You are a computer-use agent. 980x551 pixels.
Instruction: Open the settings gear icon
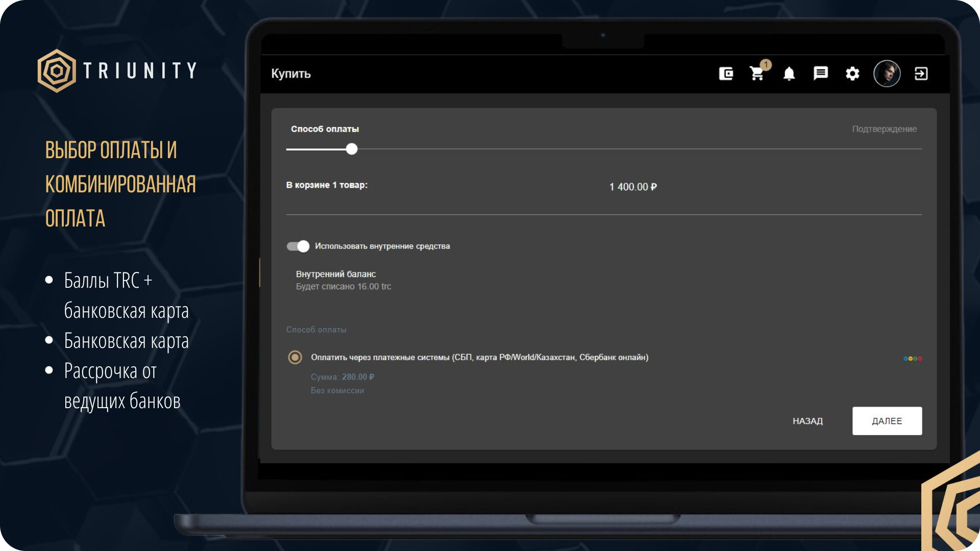click(852, 74)
